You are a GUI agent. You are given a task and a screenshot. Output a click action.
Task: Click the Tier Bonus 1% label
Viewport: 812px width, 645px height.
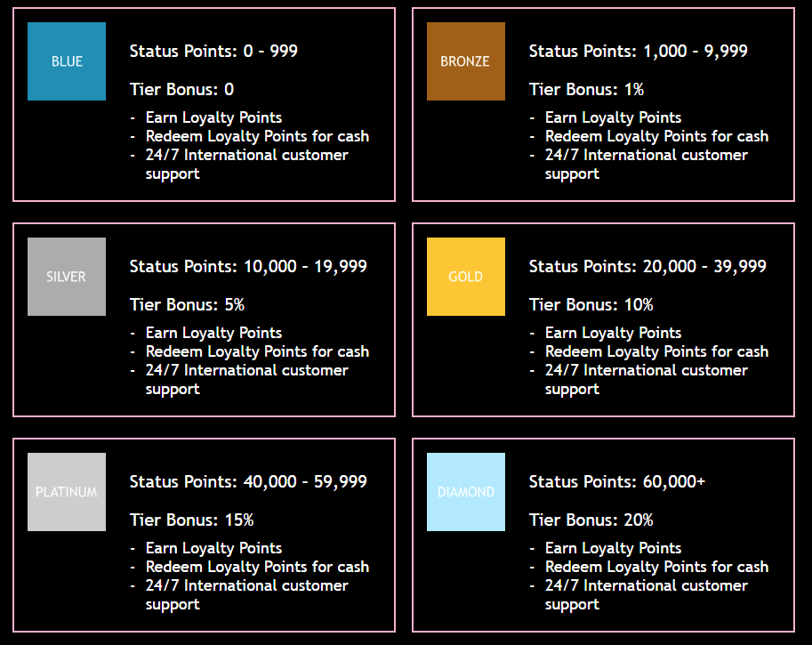586,89
